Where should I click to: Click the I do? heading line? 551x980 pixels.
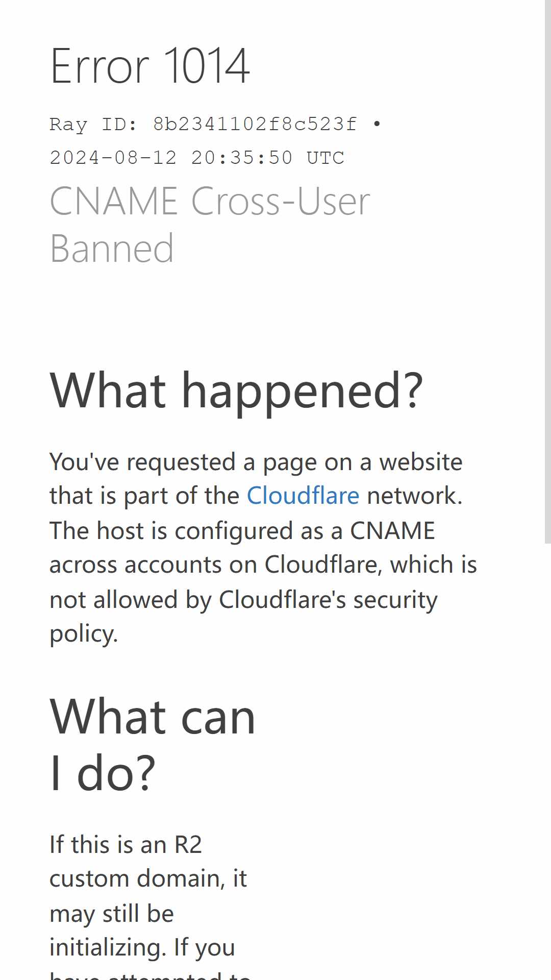pos(102,773)
